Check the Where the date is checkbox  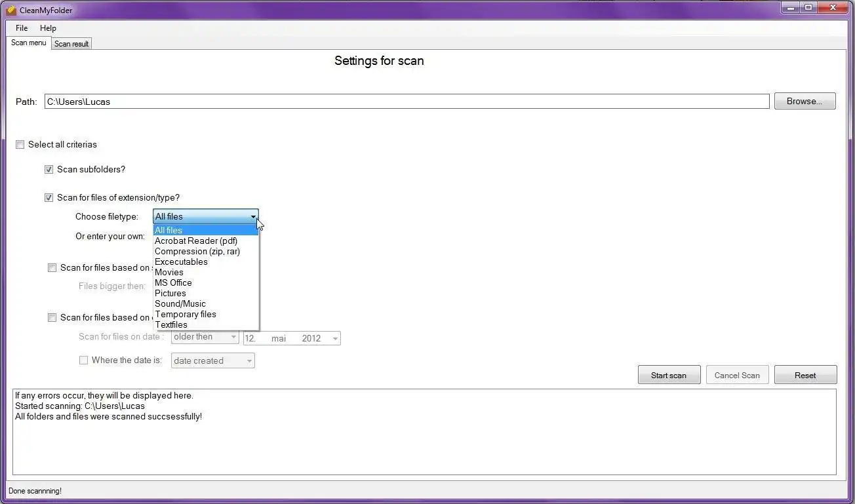point(83,360)
